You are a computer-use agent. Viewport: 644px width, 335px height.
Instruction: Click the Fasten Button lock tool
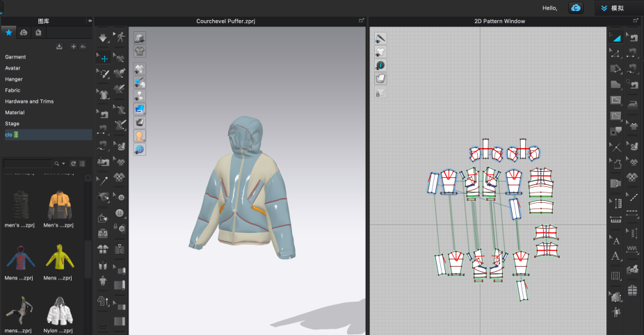pos(120,228)
